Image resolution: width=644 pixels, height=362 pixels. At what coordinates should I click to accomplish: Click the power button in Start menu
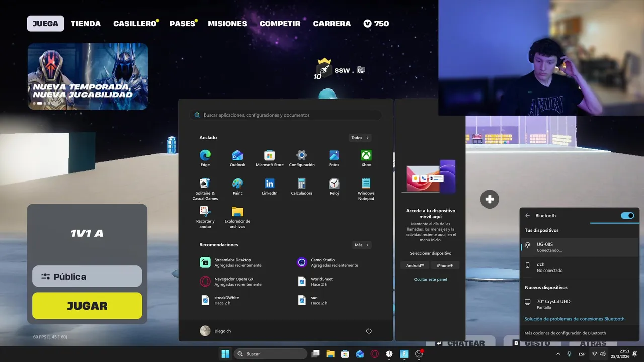point(369,331)
